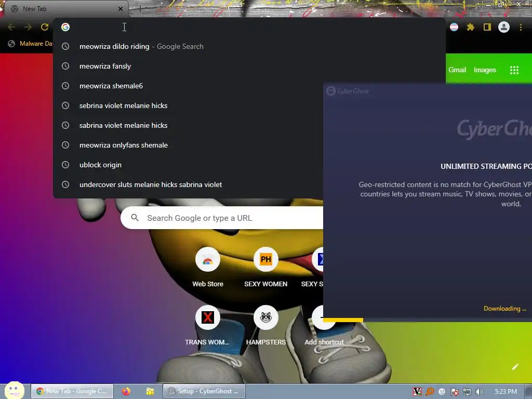This screenshot has width=532, height=399.
Task: Open Google Images link
Action: tap(485, 70)
